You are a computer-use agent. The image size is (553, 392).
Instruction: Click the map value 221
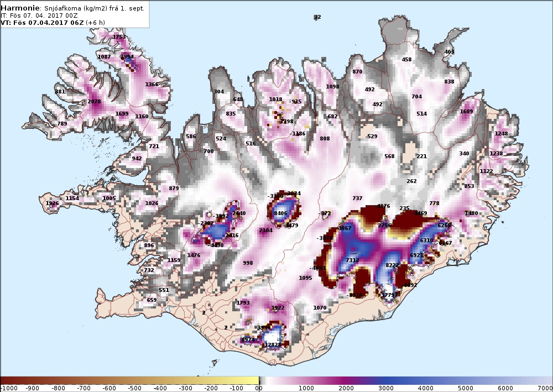tap(422, 156)
